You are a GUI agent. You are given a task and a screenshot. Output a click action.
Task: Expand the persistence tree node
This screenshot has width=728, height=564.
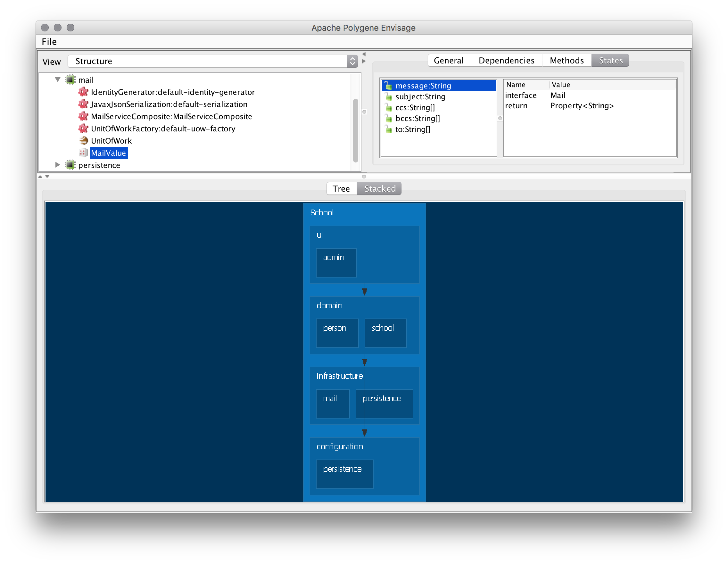pos(58,165)
